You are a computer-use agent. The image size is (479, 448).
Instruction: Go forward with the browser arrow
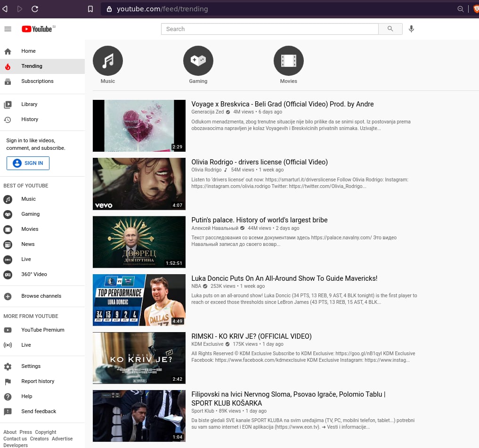tap(20, 9)
